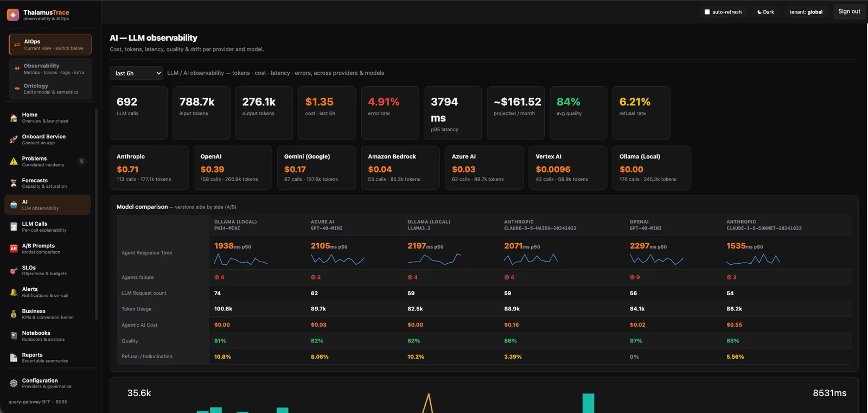This screenshot has width=868, height=413.
Task: Click the 4.91% error rate stat
Action: 390,113
